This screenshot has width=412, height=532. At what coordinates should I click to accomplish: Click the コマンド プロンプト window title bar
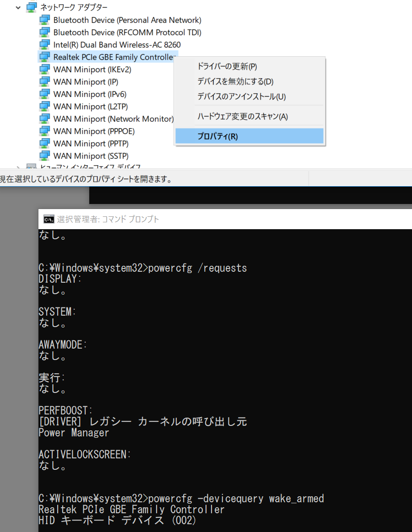[x=229, y=219]
